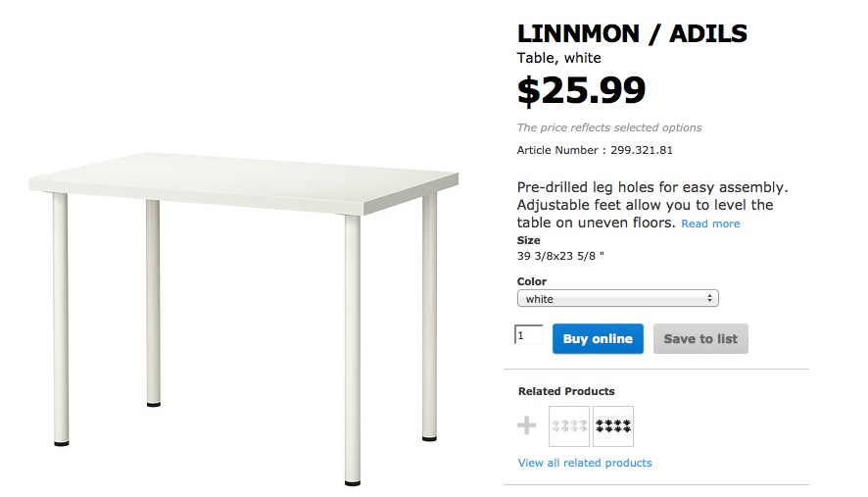The image size is (868, 497).
Task: Click the plus icon under Related Products
Action: click(x=527, y=425)
